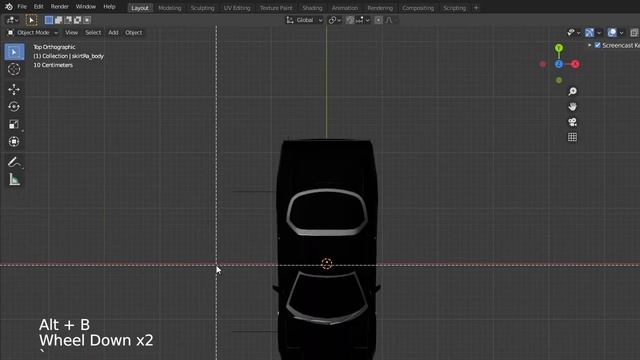Select the Scale tool

(x=14, y=124)
